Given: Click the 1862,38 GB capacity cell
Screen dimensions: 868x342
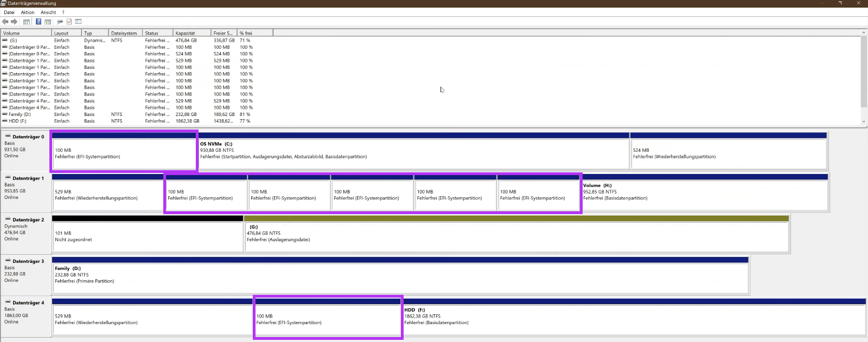Looking at the screenshot, I should (187, 121).
